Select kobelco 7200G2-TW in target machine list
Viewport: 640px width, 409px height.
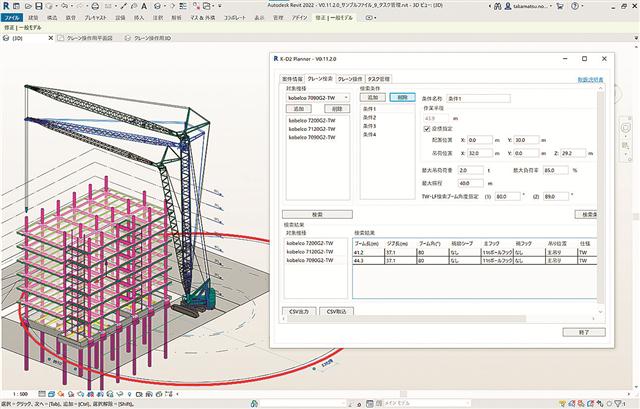point(317,120)
